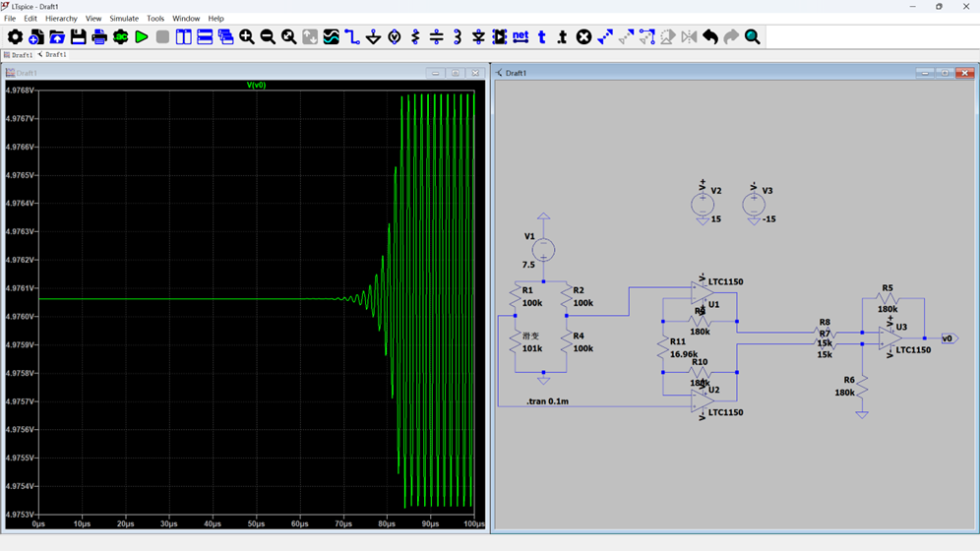Select the net label tool
Image resolution: width=980 pixels, height=551 pixels.
(521, 36)
